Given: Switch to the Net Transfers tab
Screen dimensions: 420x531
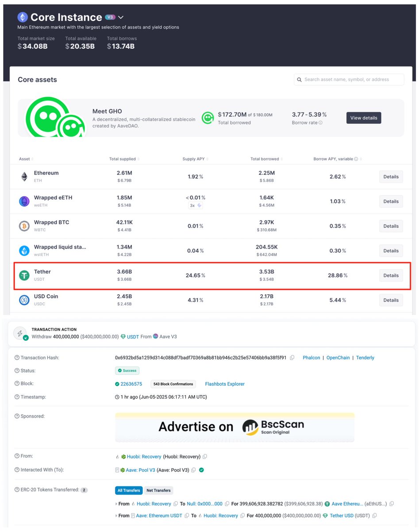Looking at the screenshot, I should (x=159, y=490).
